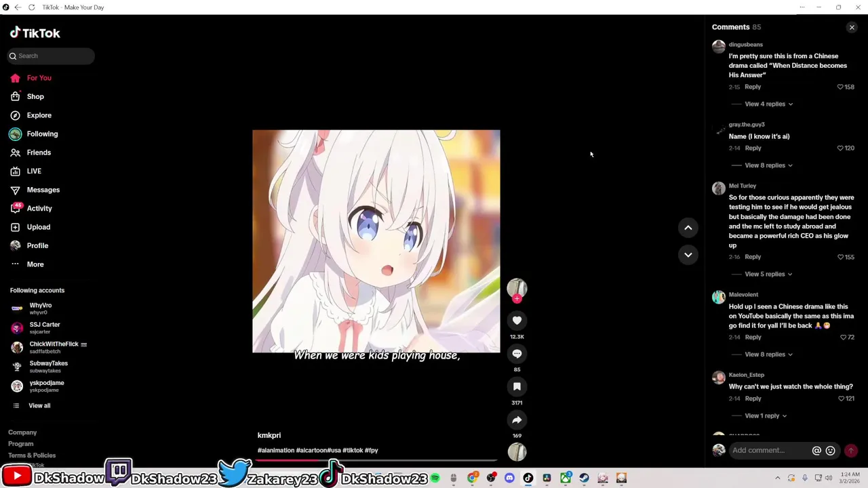Open the Profile page
Viewport: 868px width, 488px height.
coord(29,245)
